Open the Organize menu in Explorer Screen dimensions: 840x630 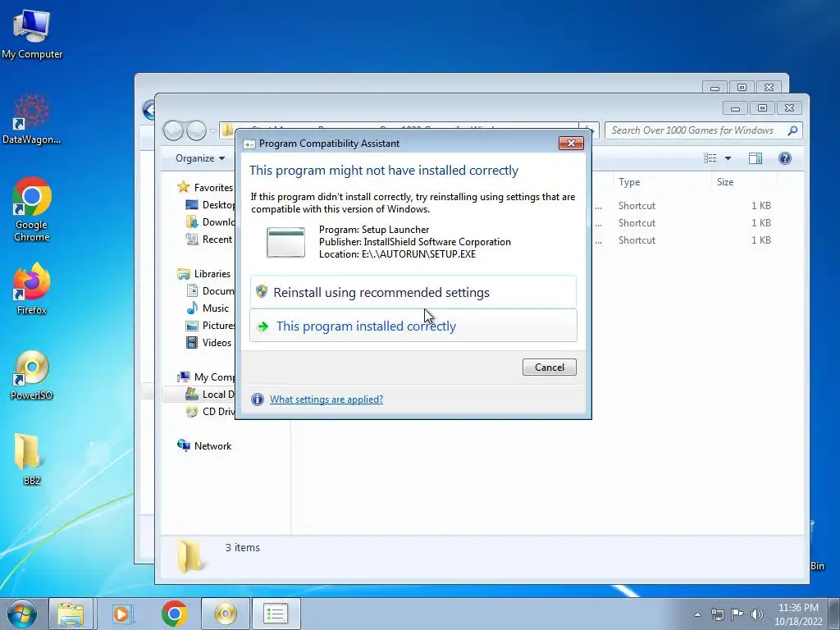coord(200,158)
